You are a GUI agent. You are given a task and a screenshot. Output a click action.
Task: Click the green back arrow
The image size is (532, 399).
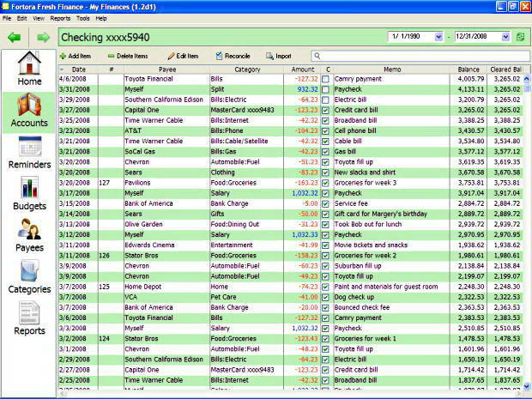click(14, 38)
